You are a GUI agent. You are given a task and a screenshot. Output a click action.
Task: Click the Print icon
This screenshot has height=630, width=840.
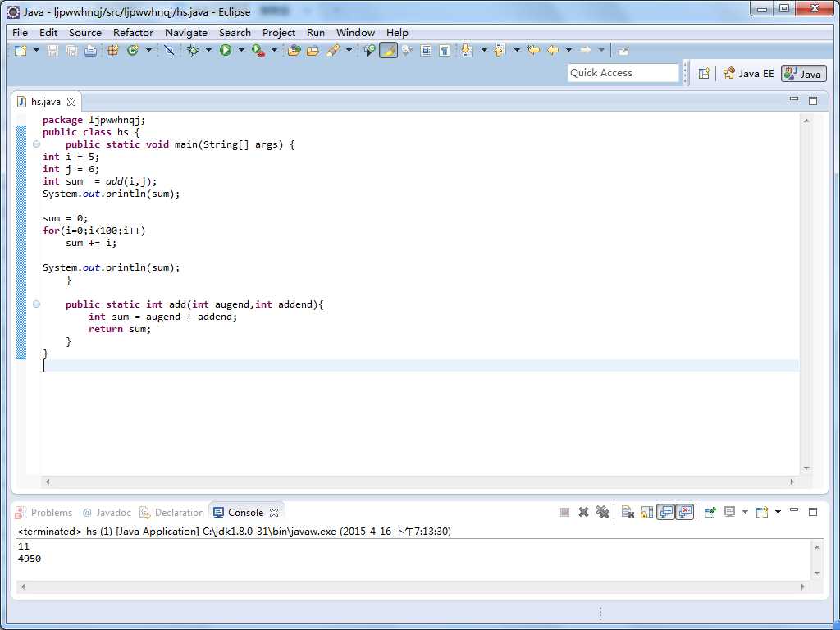pyautogui.click(x=90, y=51)
